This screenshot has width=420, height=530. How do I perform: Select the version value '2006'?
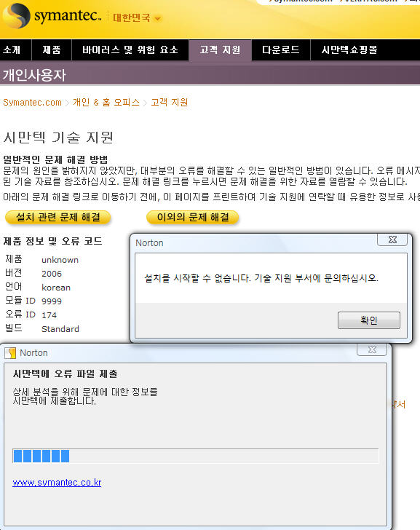52,274
